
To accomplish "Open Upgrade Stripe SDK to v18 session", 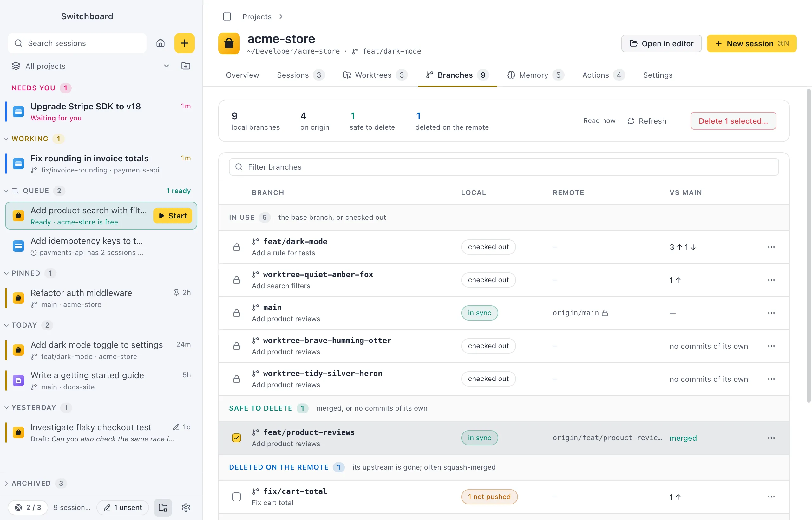I will tap(101, 112).
